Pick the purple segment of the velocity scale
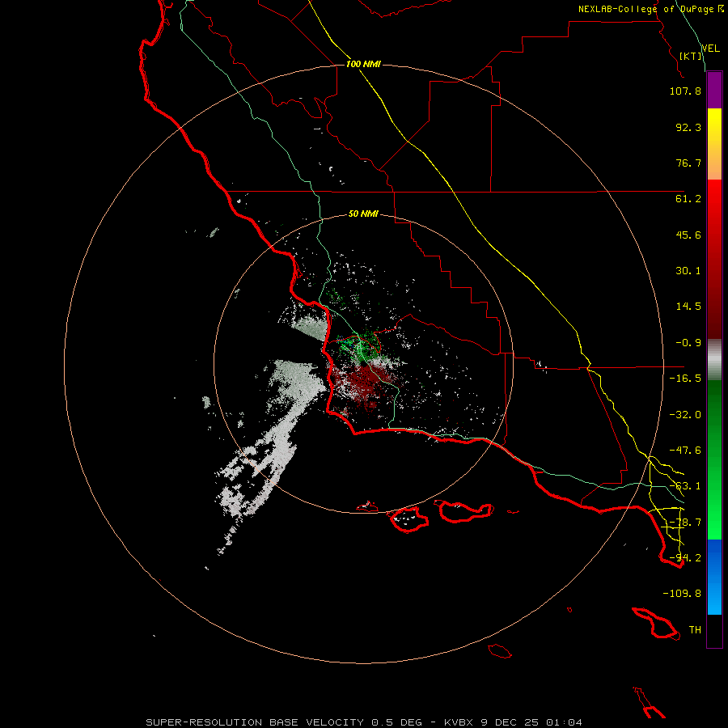This screenshot has width=728, height=728. tap(714, 90)
